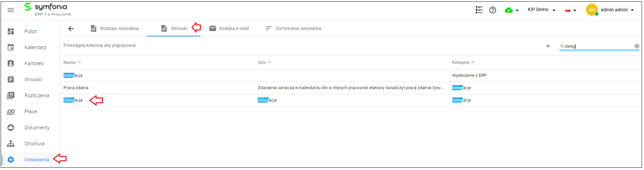Screen dimensions: 644x170
Task: Open the help question mark icon
Action: pos(493,10)
